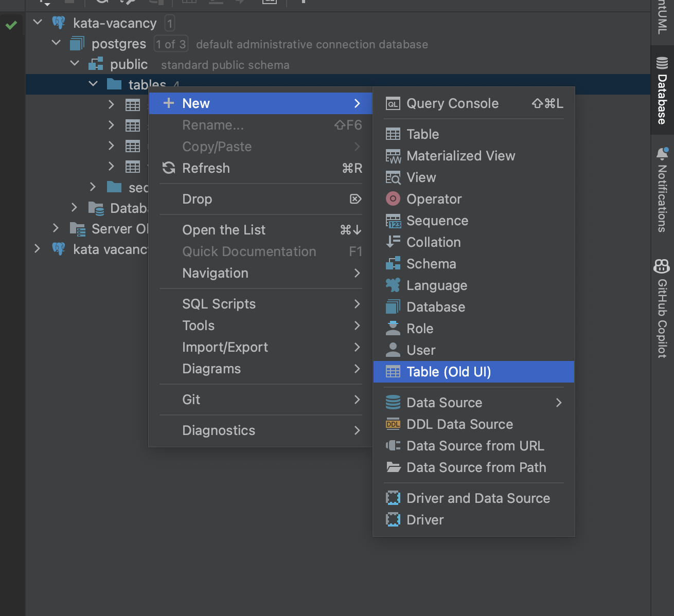Viewport: 674px width, 616px height.
Task: Collapse the public schema node
Action: coord(75,64)
